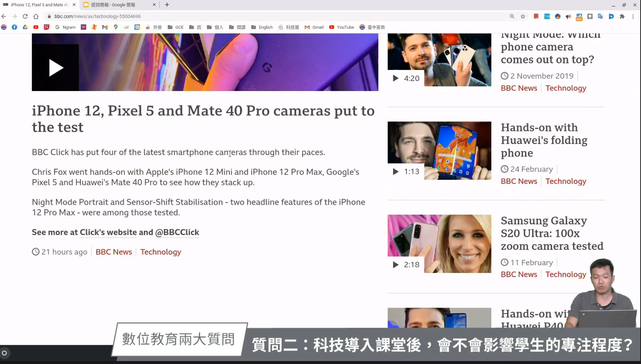Open Chrome three-dot menu
This screenshot has height=364, width=641.
point(633,16)
